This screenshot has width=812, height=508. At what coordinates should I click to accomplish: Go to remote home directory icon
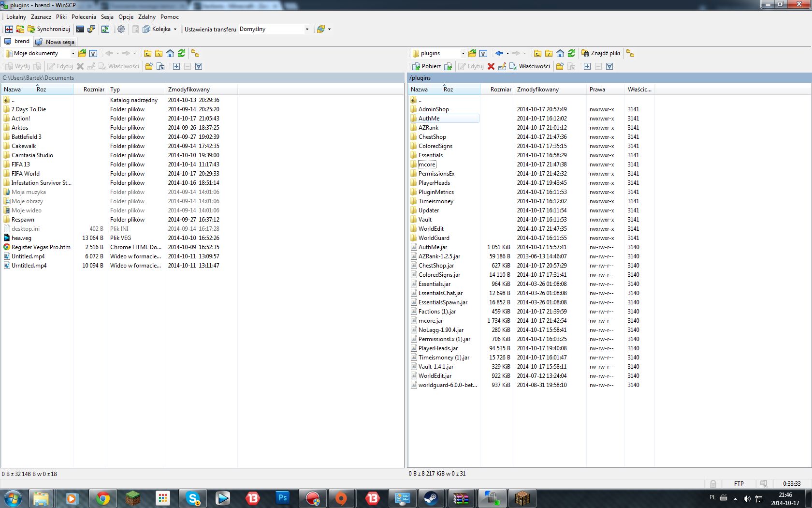[560, 53]
